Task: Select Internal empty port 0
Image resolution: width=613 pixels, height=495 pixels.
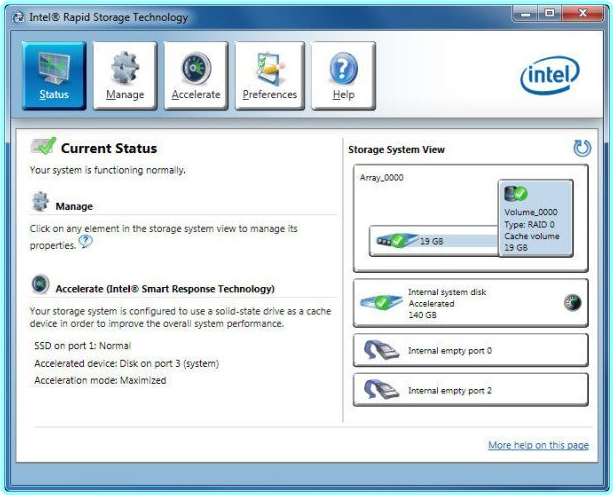Action: coord(471,350)
